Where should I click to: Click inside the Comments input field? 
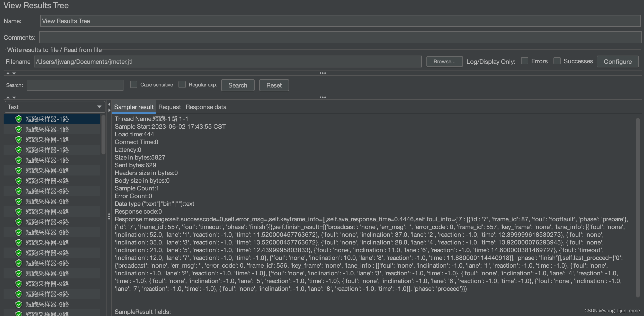pos(309,37)
